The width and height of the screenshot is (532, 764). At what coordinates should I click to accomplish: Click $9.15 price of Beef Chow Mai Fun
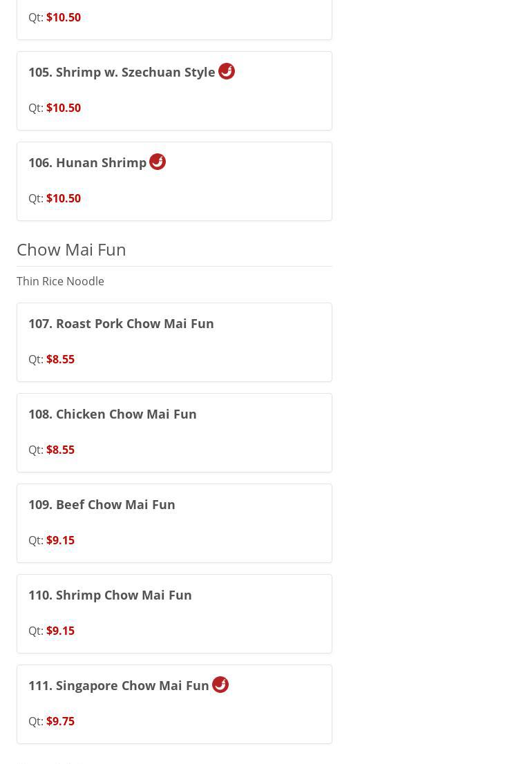click(60, 540)
